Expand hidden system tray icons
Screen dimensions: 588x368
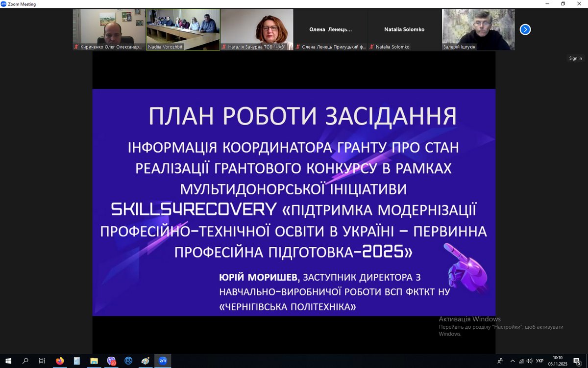tap(512, 361)
